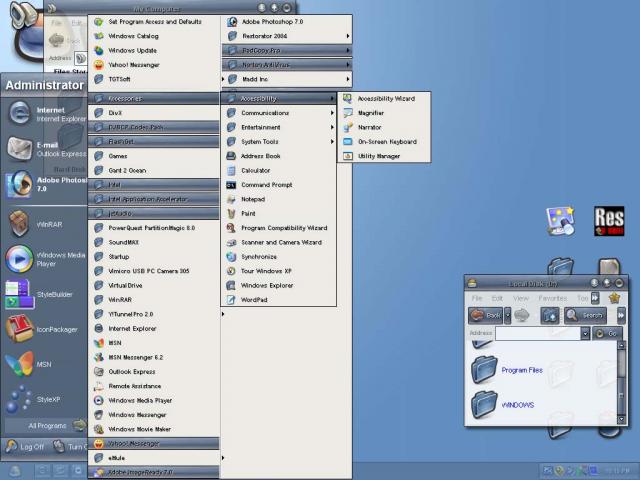The height and width of the screenshot is (480, 640).
Task: Click the Res desktop shortcut icon
Action: (x=609, y=221)
